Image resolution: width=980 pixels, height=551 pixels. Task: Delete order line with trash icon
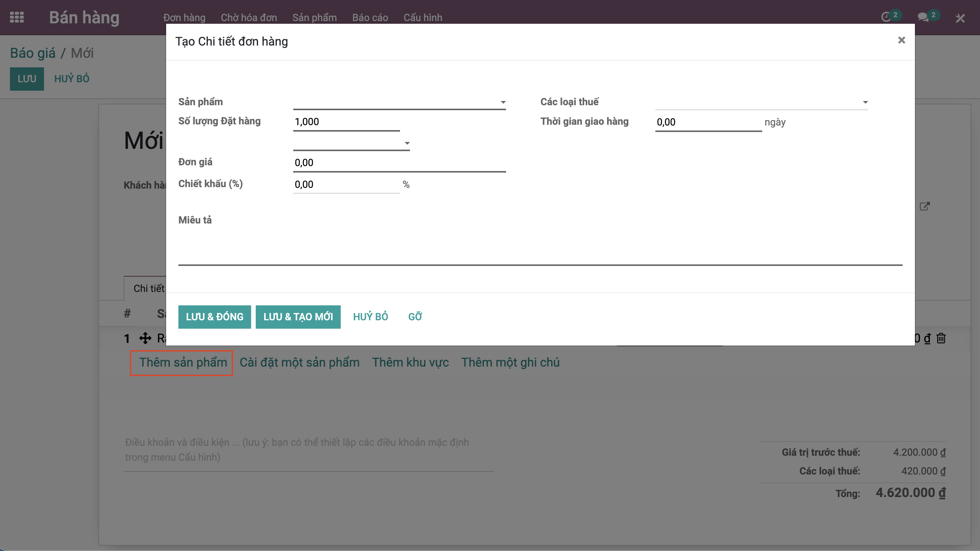click(941, 338)
